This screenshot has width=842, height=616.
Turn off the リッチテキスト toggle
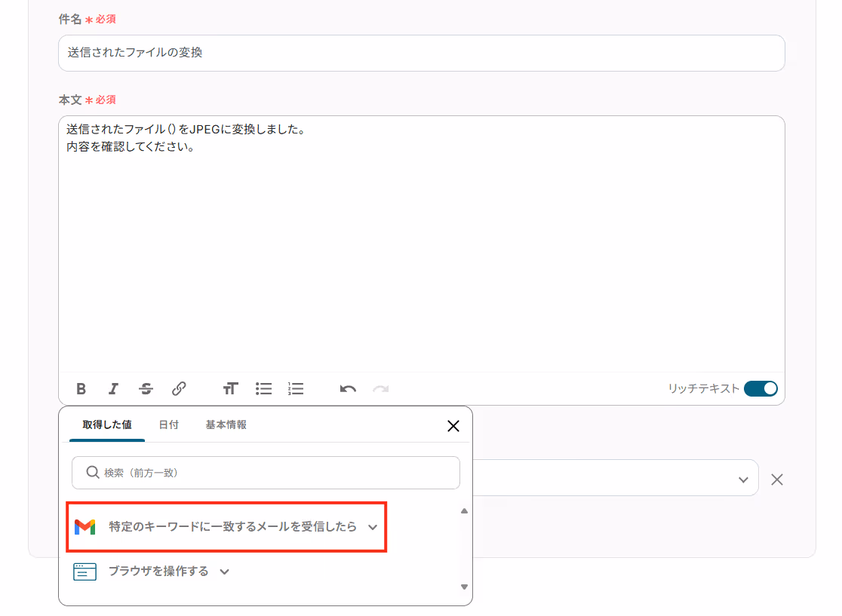click(761, 388)
